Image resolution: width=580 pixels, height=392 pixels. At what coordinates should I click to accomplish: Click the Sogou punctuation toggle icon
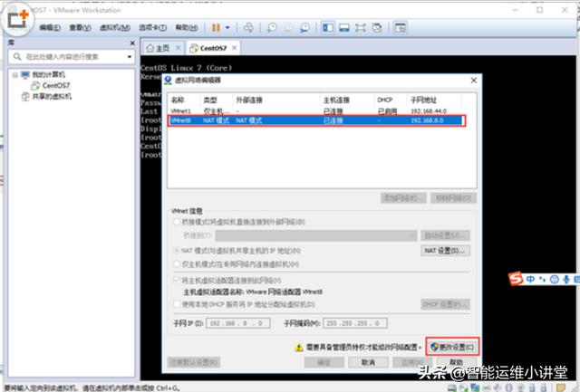pyautogui.click(x=542, y=280)
